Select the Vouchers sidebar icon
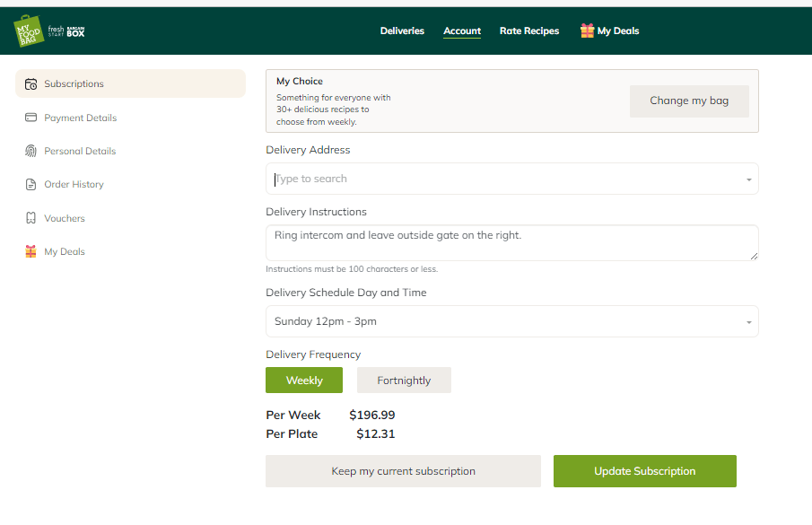 30,217
